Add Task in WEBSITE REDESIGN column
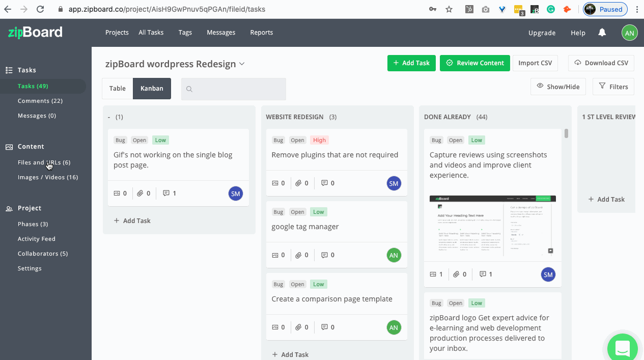The height and width of the screenshot is (360, 644). tap(290, 354)
